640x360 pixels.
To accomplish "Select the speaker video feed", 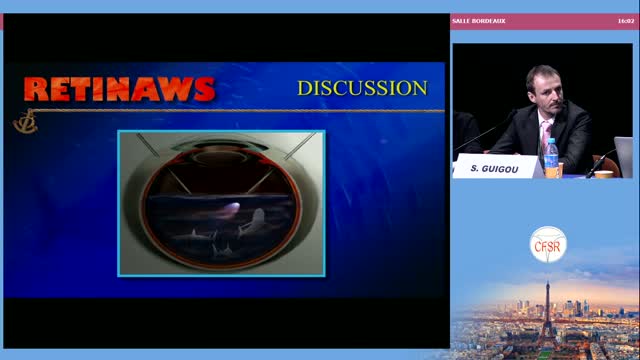I will 542,111.
